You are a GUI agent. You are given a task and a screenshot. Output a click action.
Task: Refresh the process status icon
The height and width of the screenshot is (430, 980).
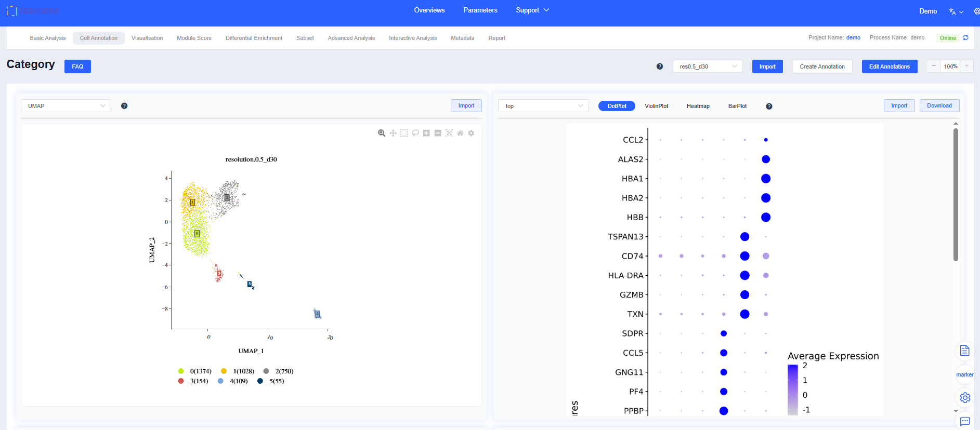pos(965,38)
